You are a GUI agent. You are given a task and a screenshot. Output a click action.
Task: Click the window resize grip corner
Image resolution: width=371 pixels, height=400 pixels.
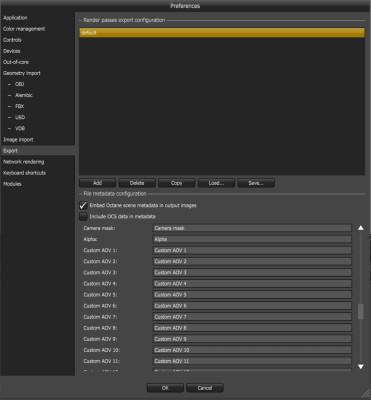pyautogui.click(x=365, y=394)
